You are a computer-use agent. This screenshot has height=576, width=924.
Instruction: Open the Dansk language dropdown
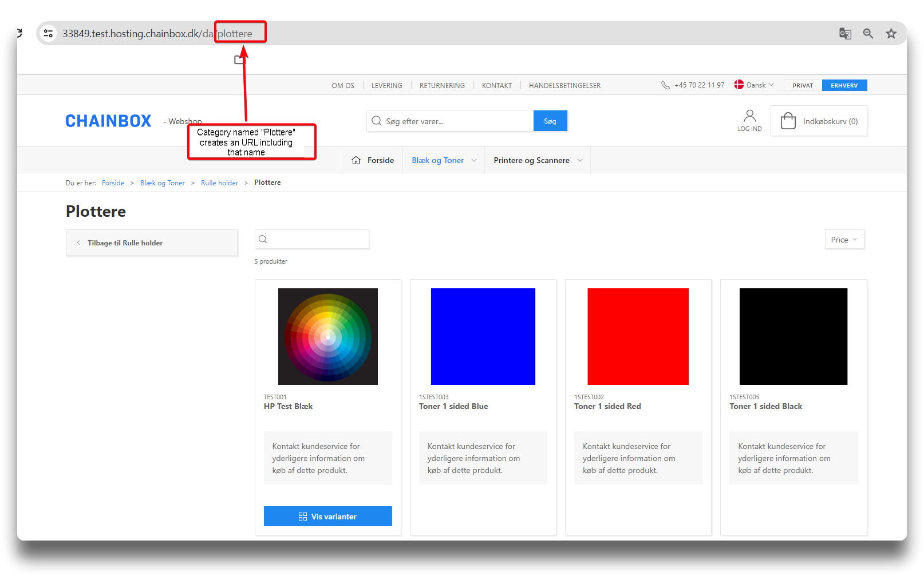pyautogui.click(x=755, y=85)
